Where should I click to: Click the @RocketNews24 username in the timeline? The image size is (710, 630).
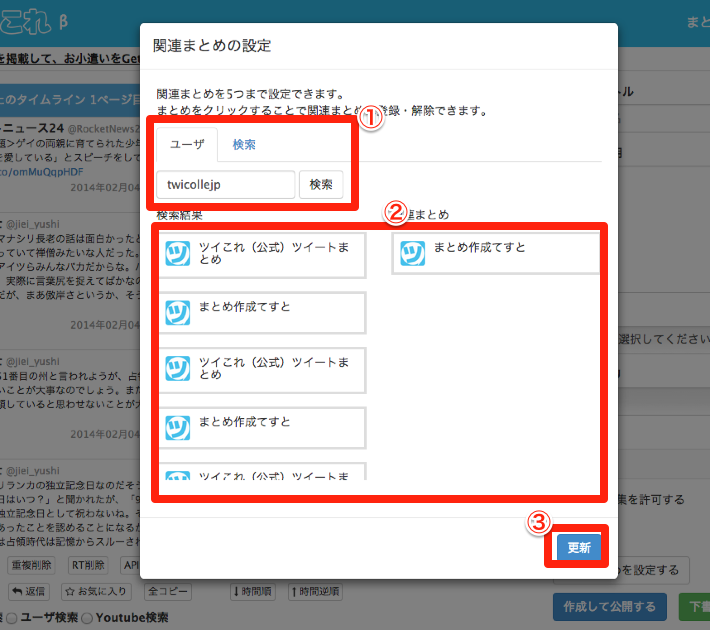pyautogui.click(x=104, y=129)
